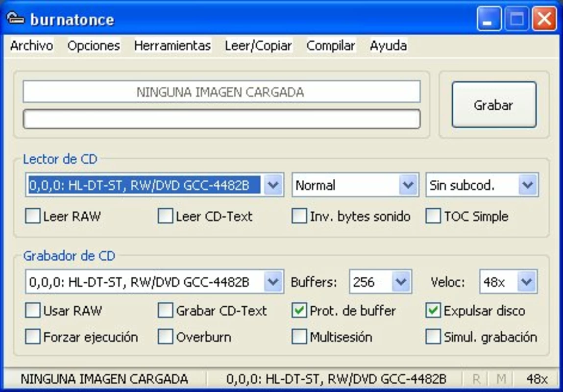The width and height of the screenshot is (563, 392).
Task: Open the Leer/Copiar menu
Action: click(258, 46)
